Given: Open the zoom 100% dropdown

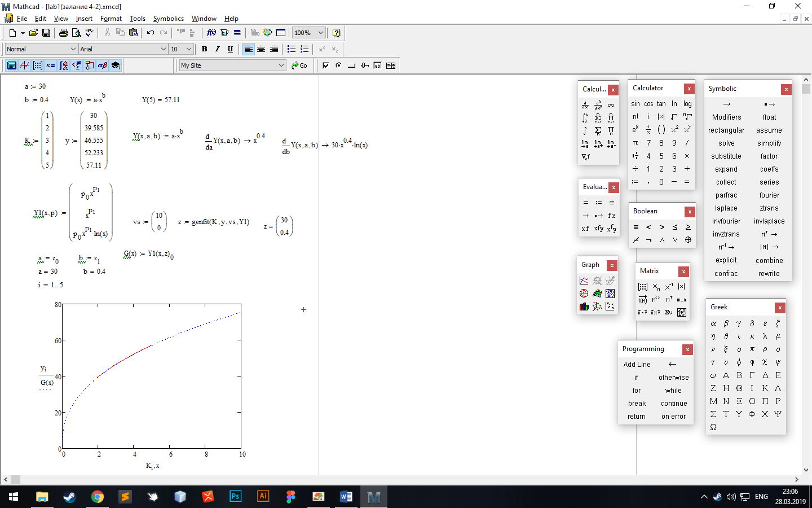Looking at the screenshot, I should coord(320,33).
